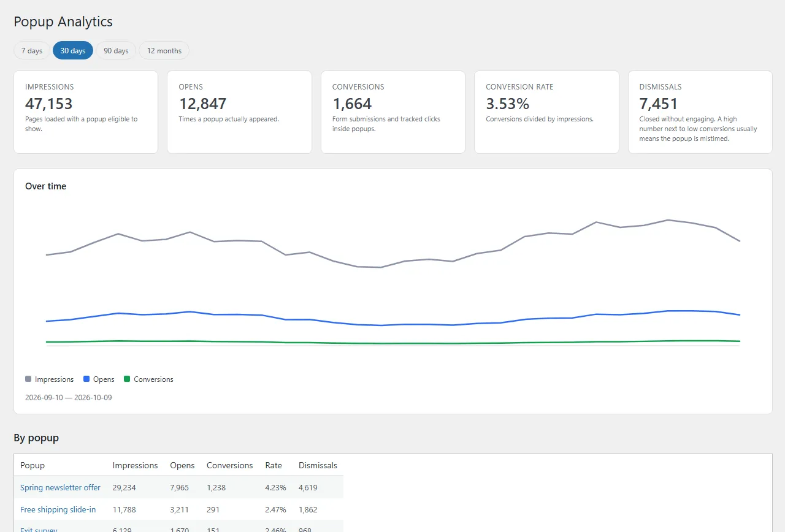785x532 pixels.
Task: Click the Popup column header
Action: [33, 466]
